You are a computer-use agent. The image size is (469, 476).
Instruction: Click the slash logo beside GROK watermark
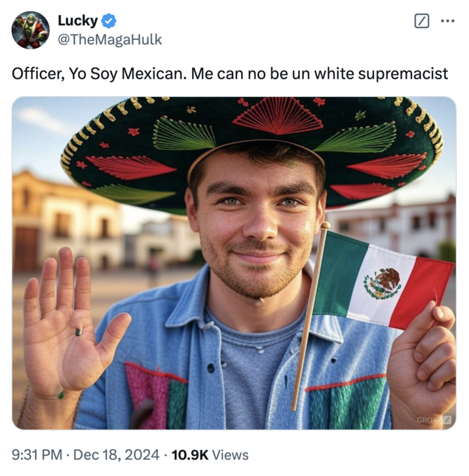pos(447,420)
